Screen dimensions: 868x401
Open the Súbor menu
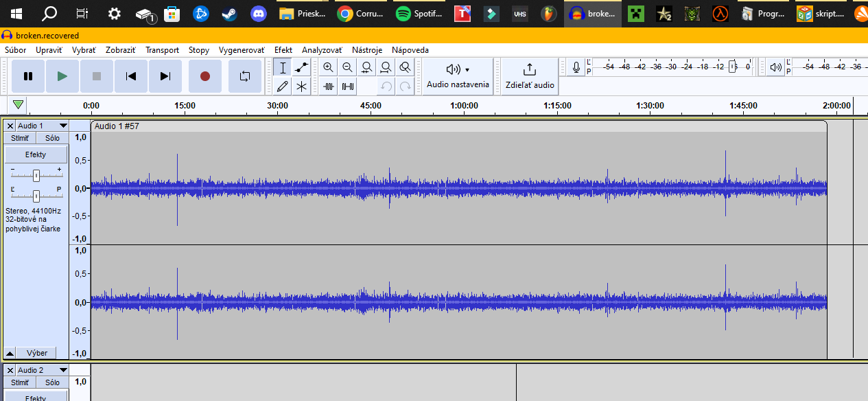click(15, 50)
